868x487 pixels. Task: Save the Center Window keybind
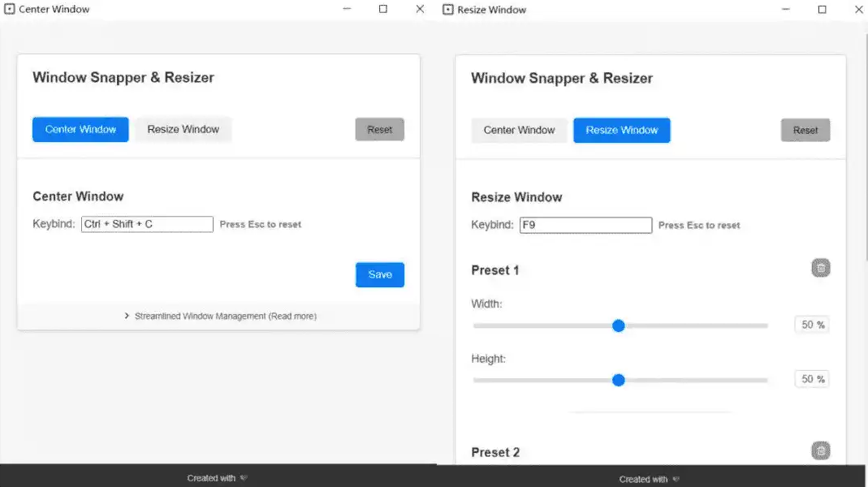(x=380, y=274)
